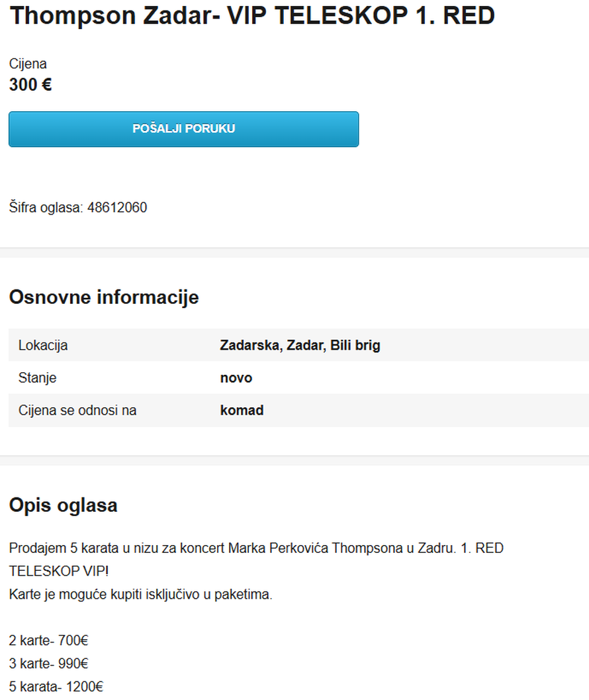Click the Stanje row label

pos(37,377)
